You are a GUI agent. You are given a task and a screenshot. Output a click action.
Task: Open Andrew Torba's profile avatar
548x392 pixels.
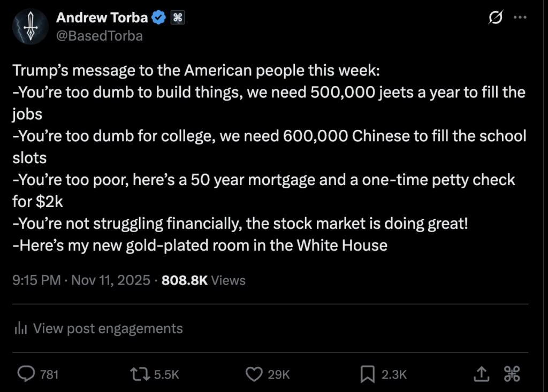[x=31, y=26]
